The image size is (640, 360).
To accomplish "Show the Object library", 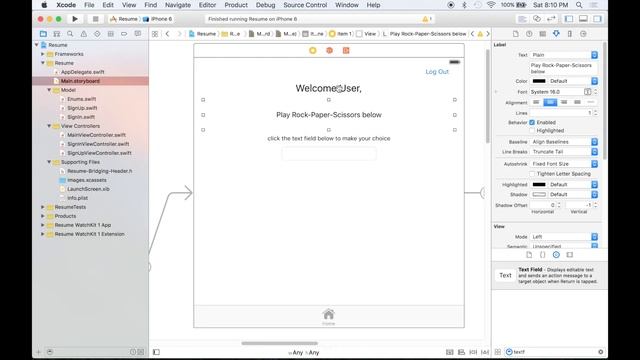I will [556, 255].
